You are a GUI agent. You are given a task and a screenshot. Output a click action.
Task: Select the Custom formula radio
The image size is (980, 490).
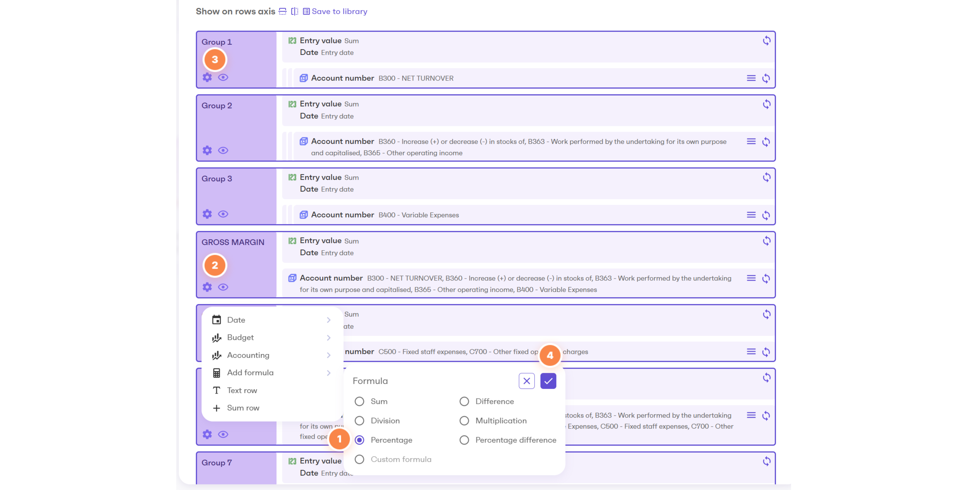click(x=359, y=460)
